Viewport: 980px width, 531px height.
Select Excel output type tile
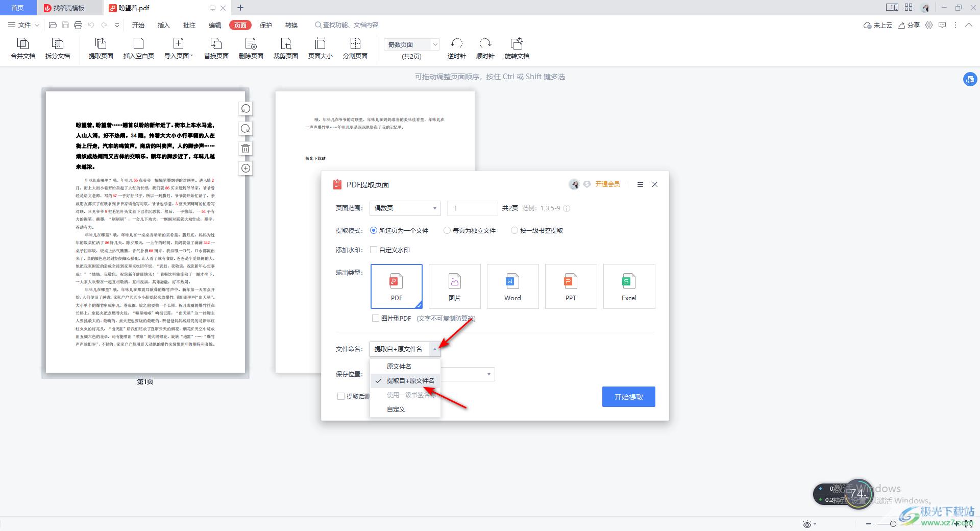click(629, 286)
